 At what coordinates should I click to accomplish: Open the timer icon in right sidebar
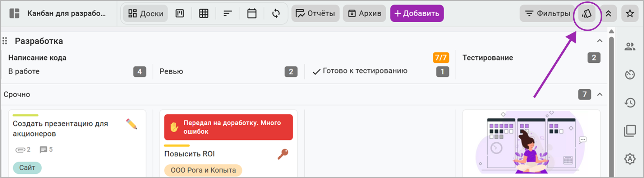pyautogui.click(x=630, y=75)
